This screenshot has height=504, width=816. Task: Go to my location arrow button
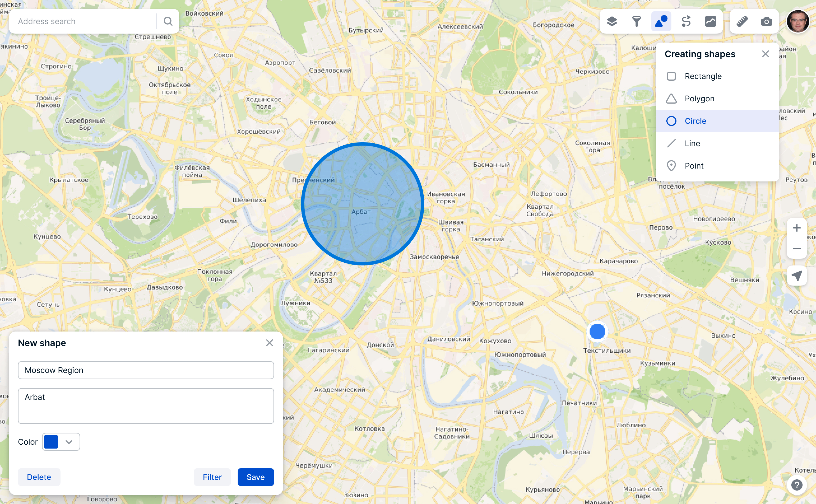[x=797, y=276]
